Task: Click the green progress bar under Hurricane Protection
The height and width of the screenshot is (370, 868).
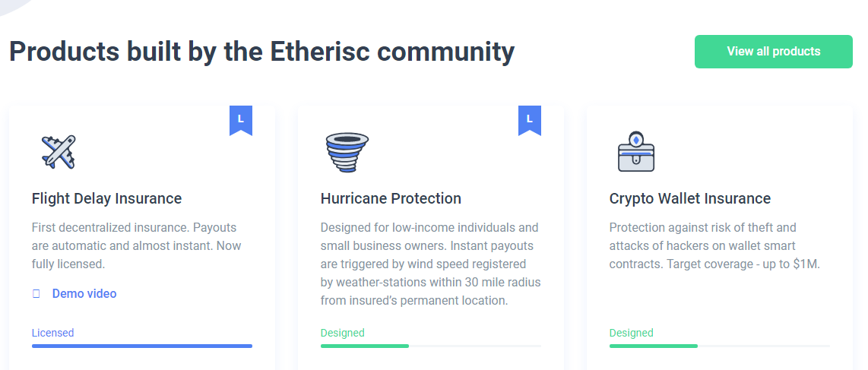Action: coord(431,346)
